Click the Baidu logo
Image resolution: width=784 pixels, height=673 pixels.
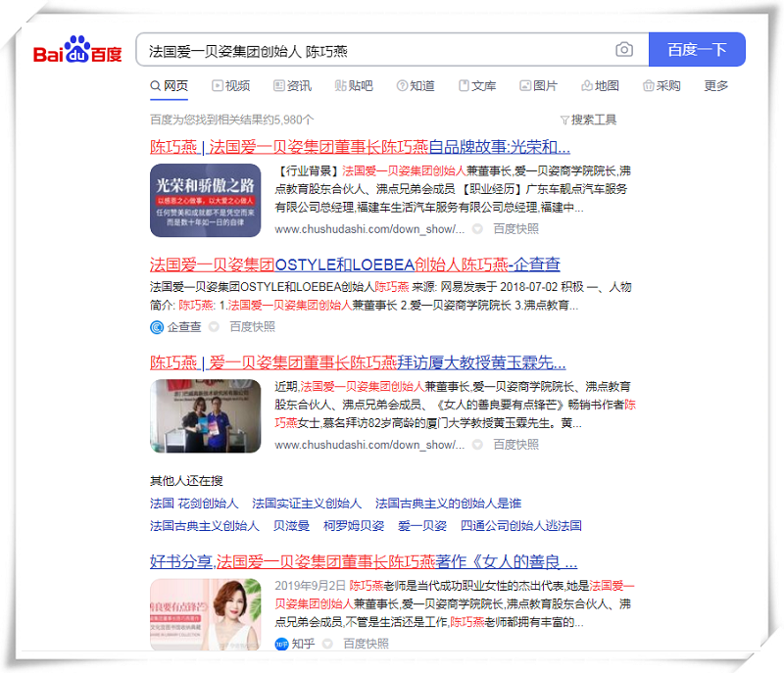point(77,51)
